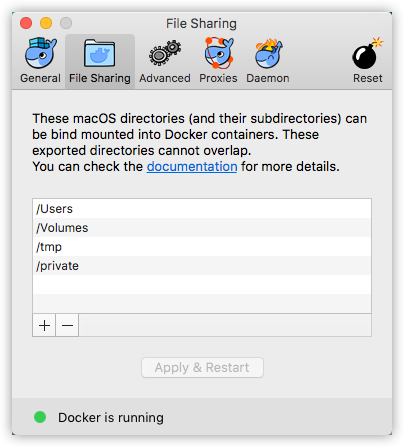The width and height of the screenshot is (404, 447).
Task: Switch to the Advanced tab label
Action: click(x=165, y=78)
